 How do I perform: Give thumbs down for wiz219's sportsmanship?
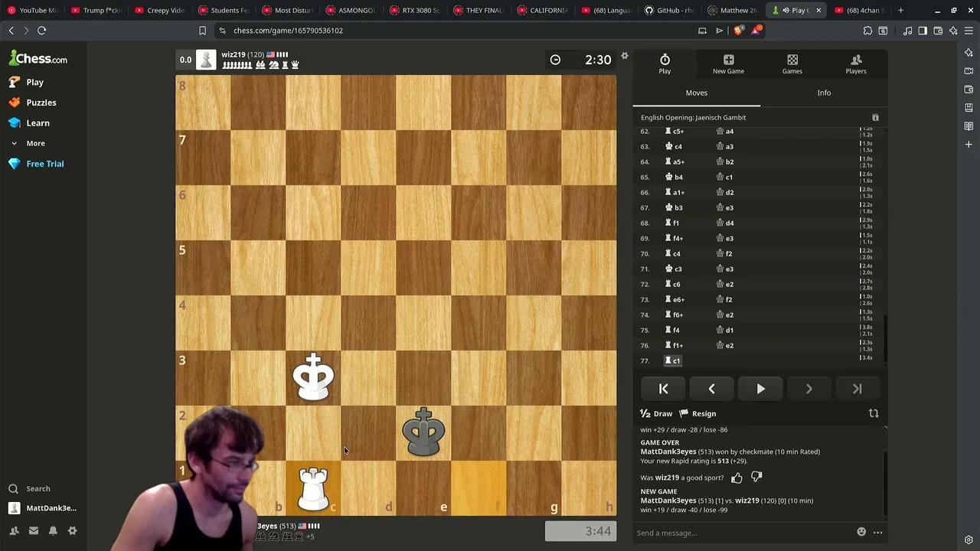click(756, 477)
